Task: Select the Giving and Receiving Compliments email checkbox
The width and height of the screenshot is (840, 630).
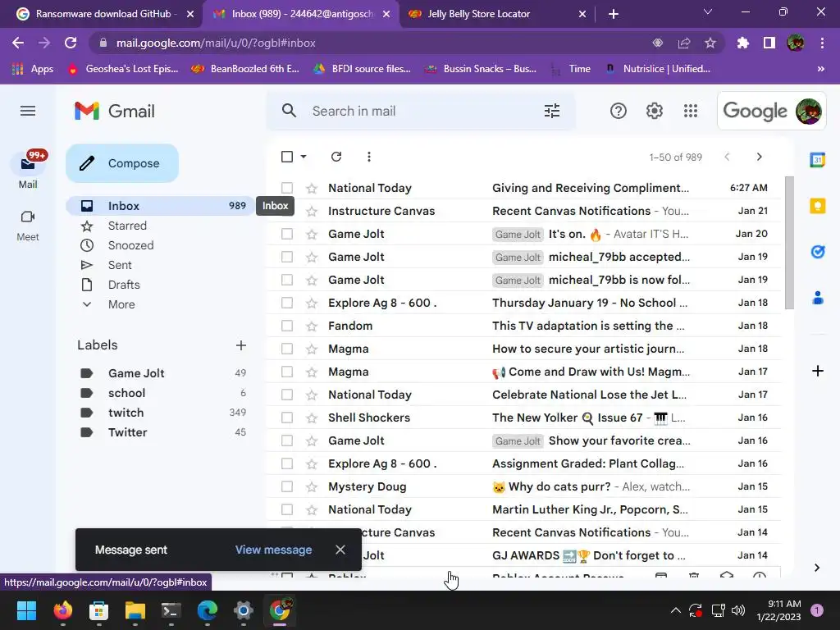Action: point(287,188)
